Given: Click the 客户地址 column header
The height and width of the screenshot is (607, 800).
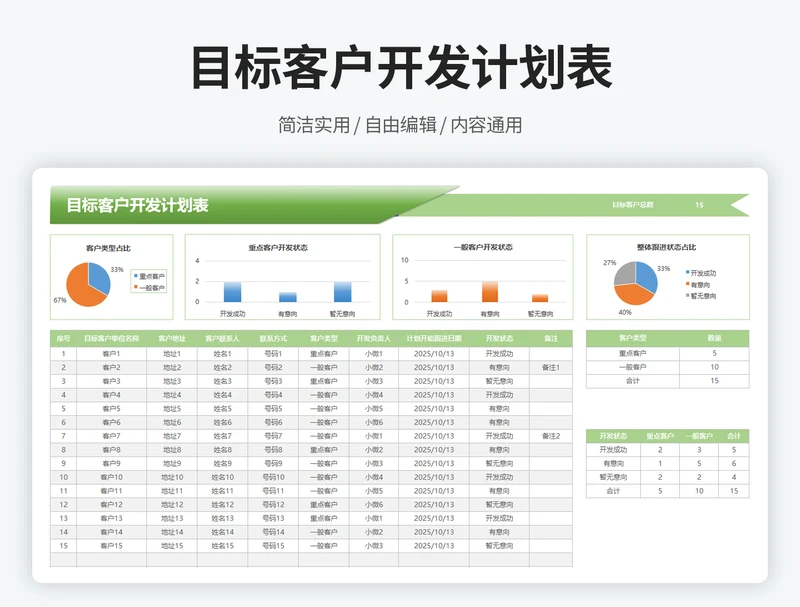Looking at the screenshot, I should pyautogui.click(x=172, y=338).
